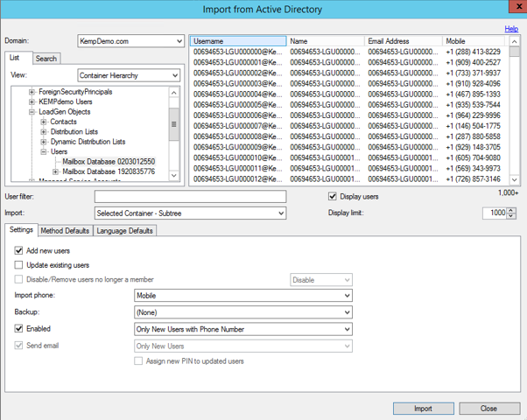Screen dimensions: 527x420
Task: Toggle the Send email checkbox
Action: pos(19,346)
